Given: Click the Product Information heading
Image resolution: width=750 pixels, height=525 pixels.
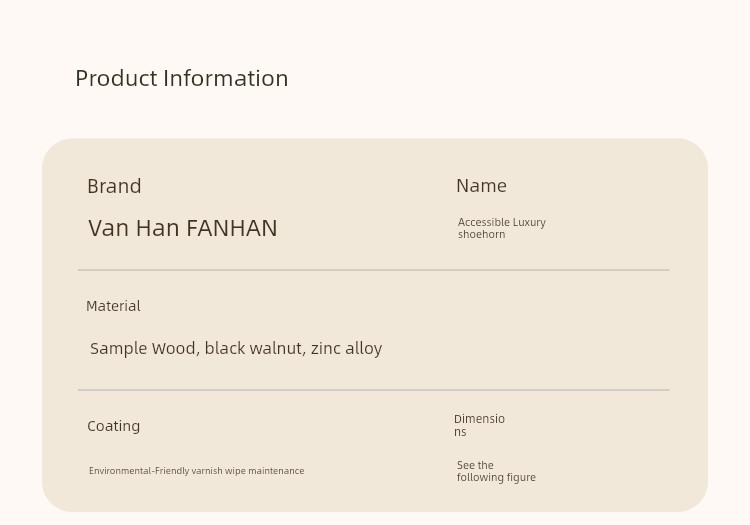Looking at the screenshot, I should click(x=182, y=78).
